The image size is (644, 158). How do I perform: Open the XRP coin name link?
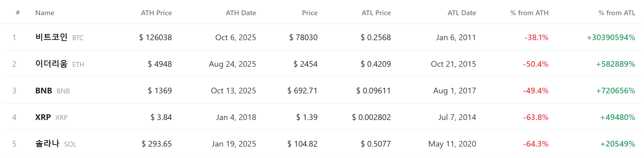coord(43,117)
